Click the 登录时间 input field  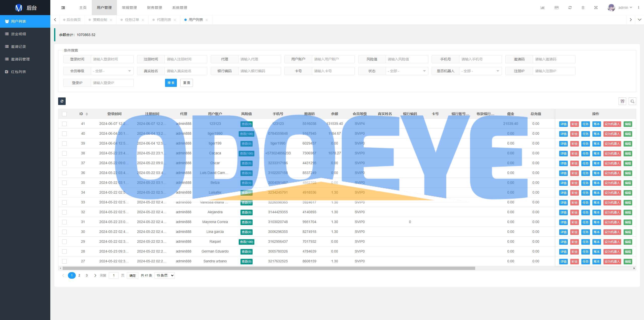pyautogui.click(x=112, y=59)
